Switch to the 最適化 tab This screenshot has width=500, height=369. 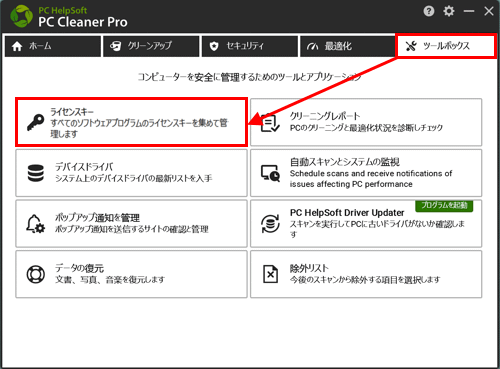coord(347,46)
